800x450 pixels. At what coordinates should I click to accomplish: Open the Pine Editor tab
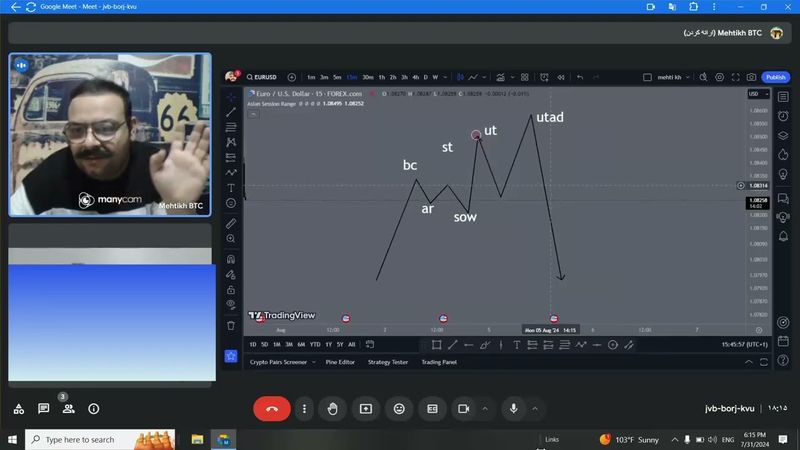(339, 362)
